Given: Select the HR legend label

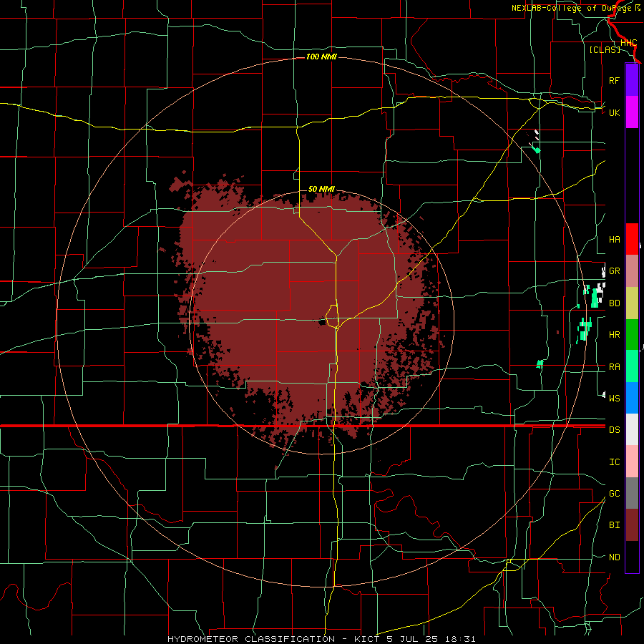Looking at the screenshot, I should click(x=615, y=335).
